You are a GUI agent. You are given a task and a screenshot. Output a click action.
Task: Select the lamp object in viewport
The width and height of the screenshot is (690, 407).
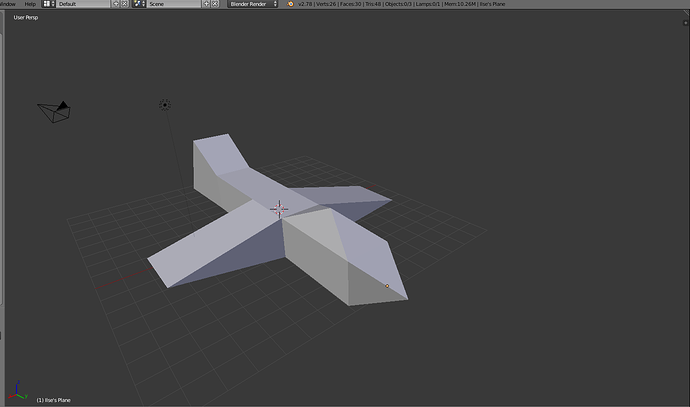click(165, 105)
